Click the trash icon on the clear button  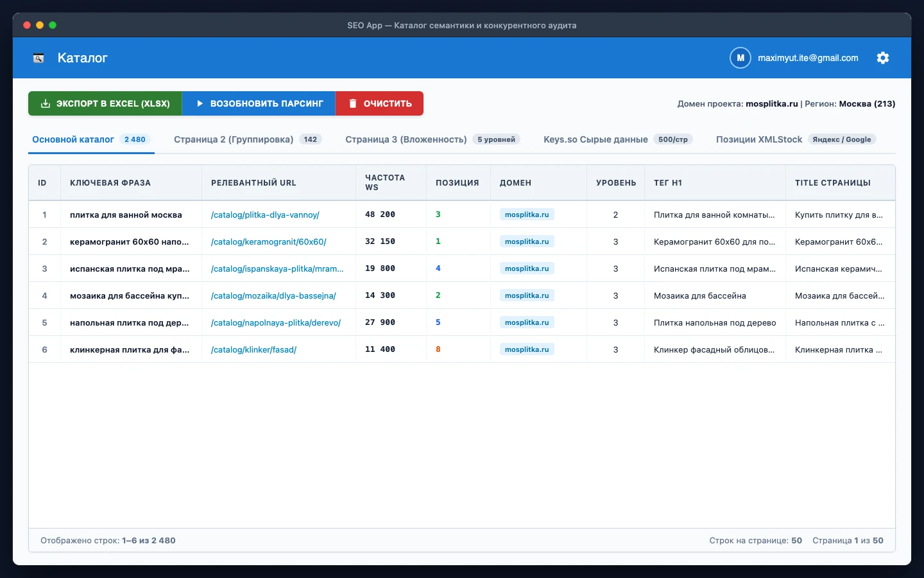coord(352,103)
